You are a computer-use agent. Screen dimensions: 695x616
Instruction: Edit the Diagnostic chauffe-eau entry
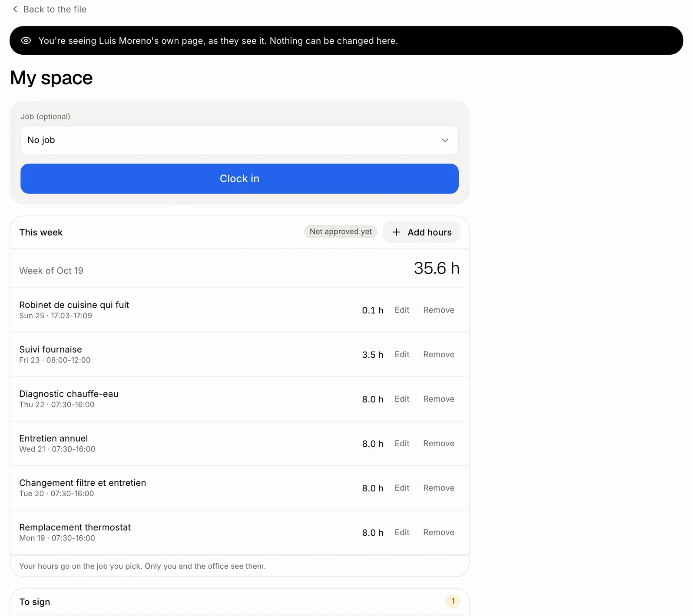(402, 399)
